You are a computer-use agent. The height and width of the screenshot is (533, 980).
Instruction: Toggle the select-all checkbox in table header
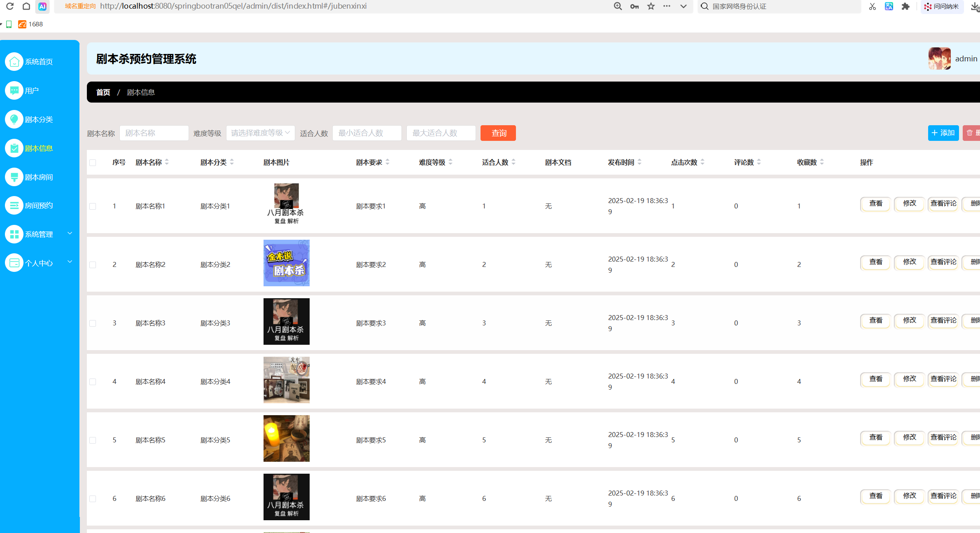pyautogui.click(x=93, y=163)
